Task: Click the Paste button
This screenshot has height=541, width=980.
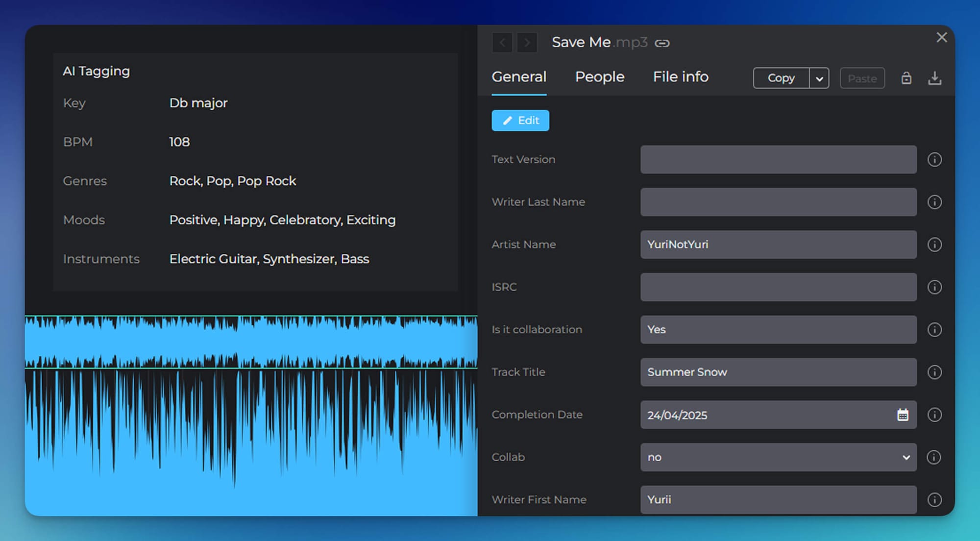Action: pos(862,78)
